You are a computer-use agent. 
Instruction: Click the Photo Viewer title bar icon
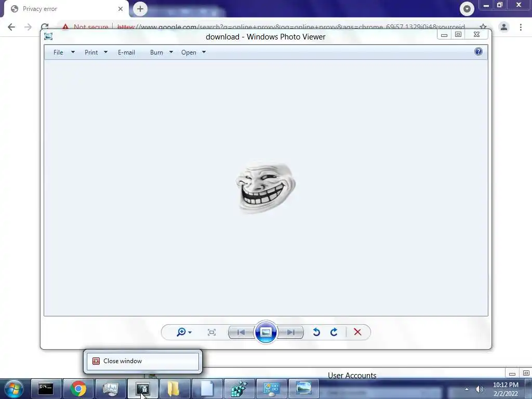click(x=48, y=36)
